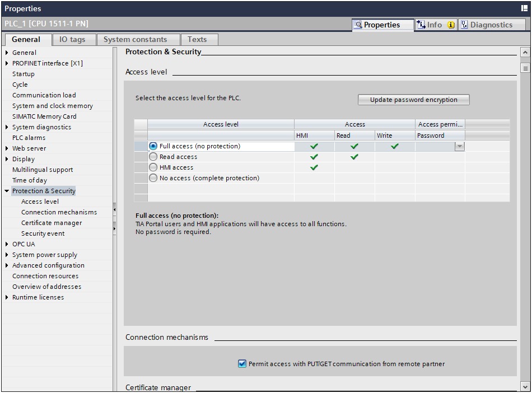Open Connection mechanisms in the navigation tree
The height and width of the screenshot is (393, 532).
click(59, 212)
